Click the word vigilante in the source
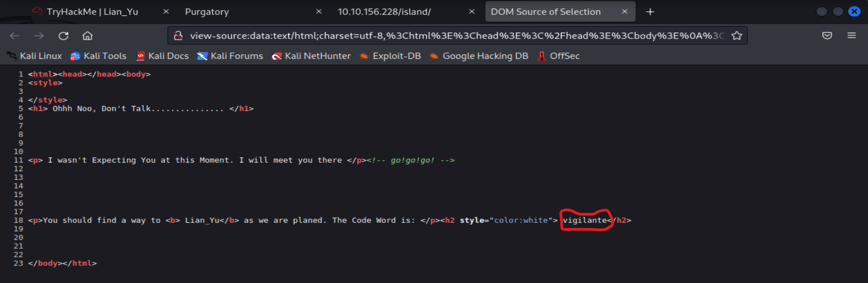The height and width of the screenshot is (283, 868). pyautogui.click(x=585, y=221)
